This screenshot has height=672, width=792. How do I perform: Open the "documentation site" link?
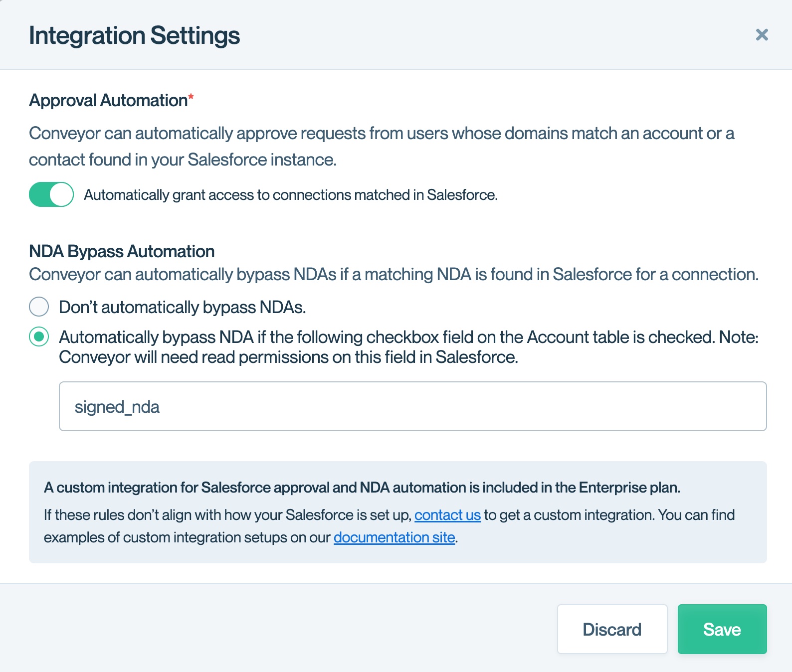(394, 537)
